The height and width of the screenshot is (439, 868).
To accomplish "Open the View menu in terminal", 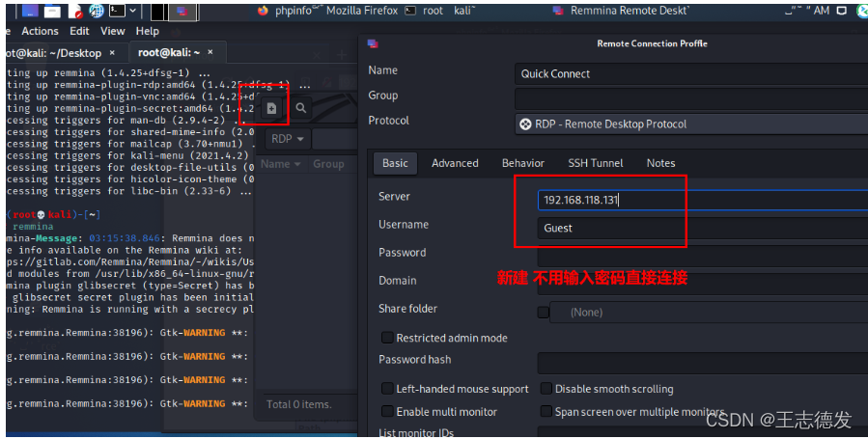I will pyautogui.click(x=112, y=31).
